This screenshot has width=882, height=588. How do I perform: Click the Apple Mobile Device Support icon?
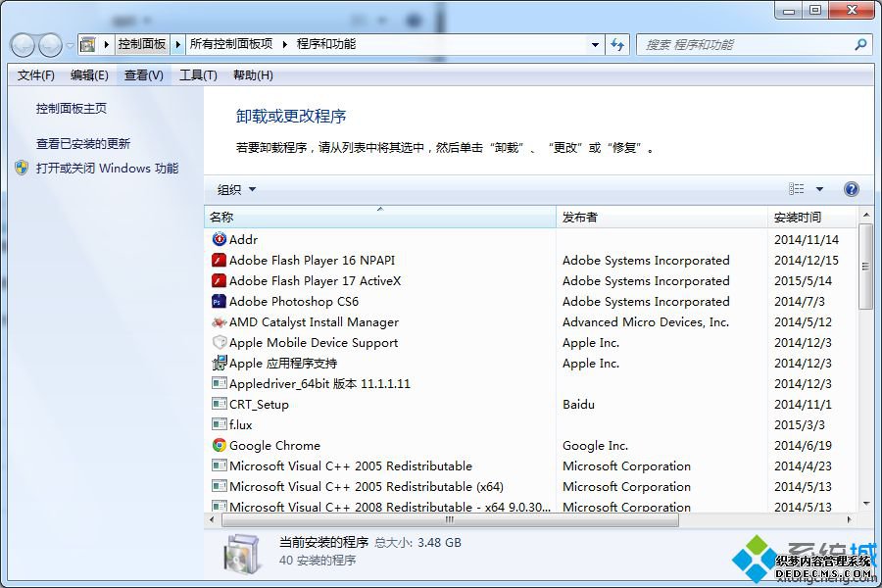(219, 342)
